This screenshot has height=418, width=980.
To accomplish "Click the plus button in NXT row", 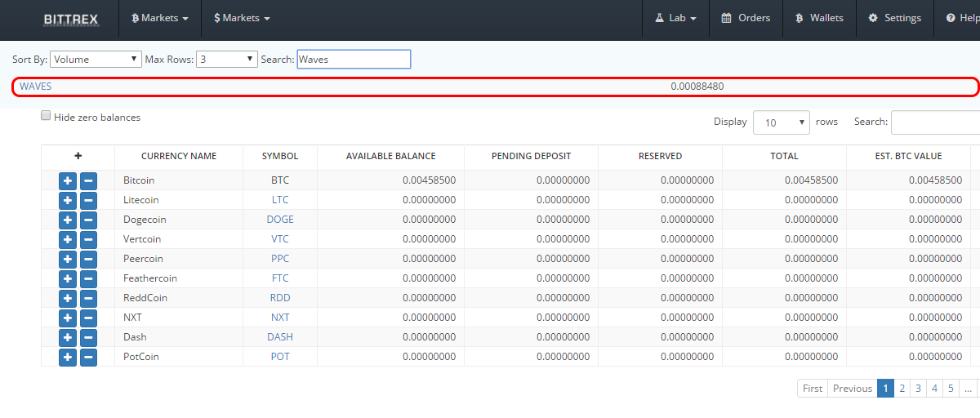I will 68,318.
